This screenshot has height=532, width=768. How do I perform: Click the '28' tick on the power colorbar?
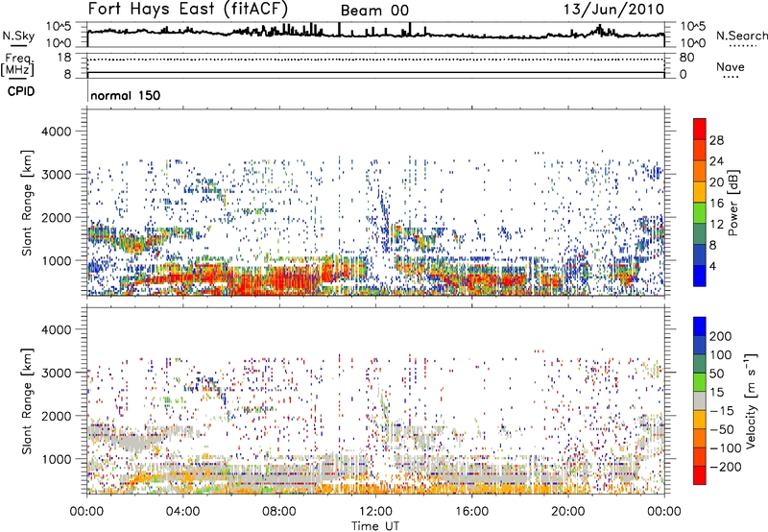[x=716, y=140]
